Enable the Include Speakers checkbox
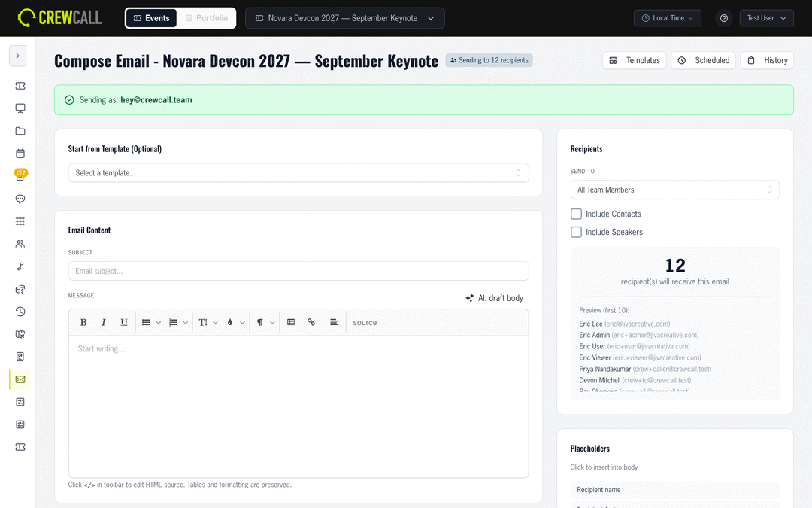Screen dimensions: 812x508 pos(576,233)
